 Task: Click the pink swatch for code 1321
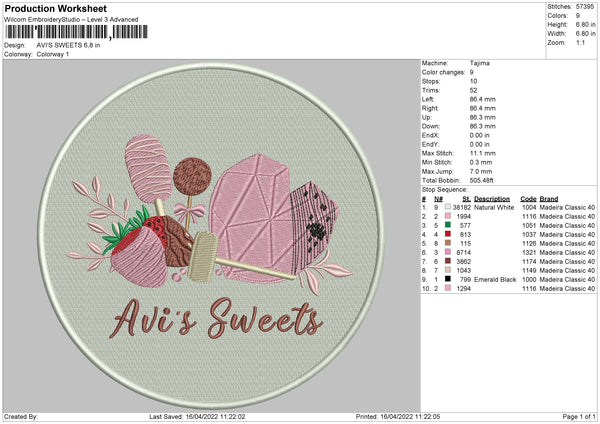448,252
